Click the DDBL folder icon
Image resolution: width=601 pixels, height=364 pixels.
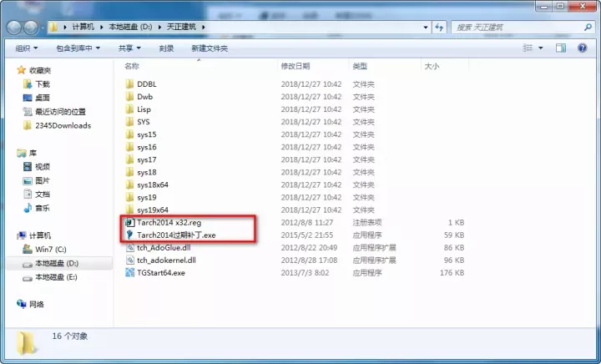[x=129, y=84]
